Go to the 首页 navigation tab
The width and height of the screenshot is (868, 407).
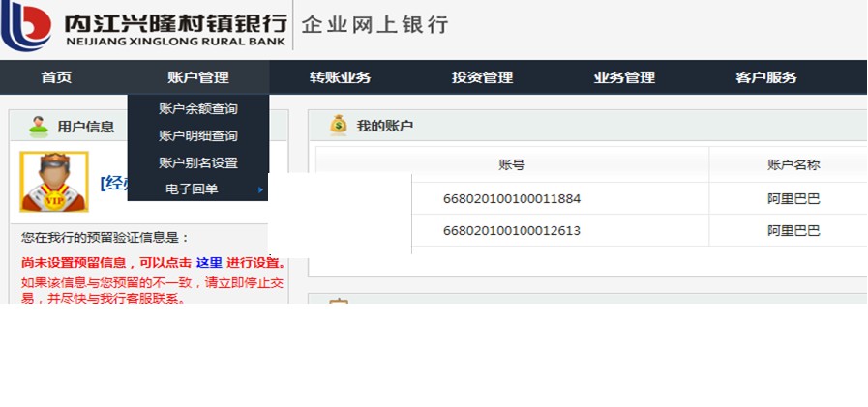pyautogui.click(x=56, y=77)
